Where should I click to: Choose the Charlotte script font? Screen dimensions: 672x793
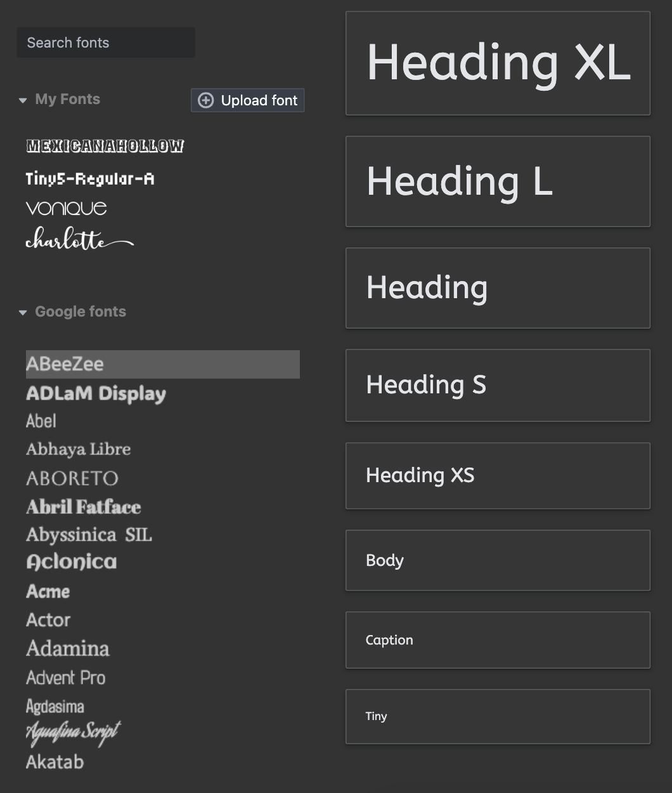(x=80, y=239)
